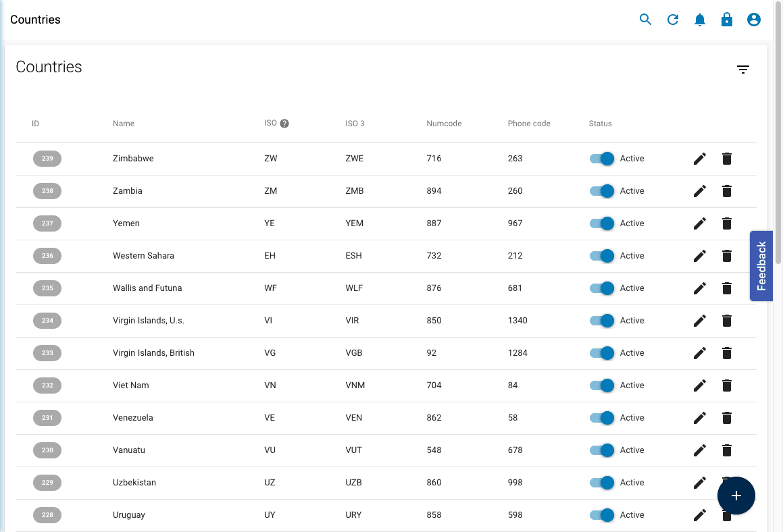The width and height of the screenshot is (783, 532).
Task: Click the lock icon in header
Action: (727, 20)
